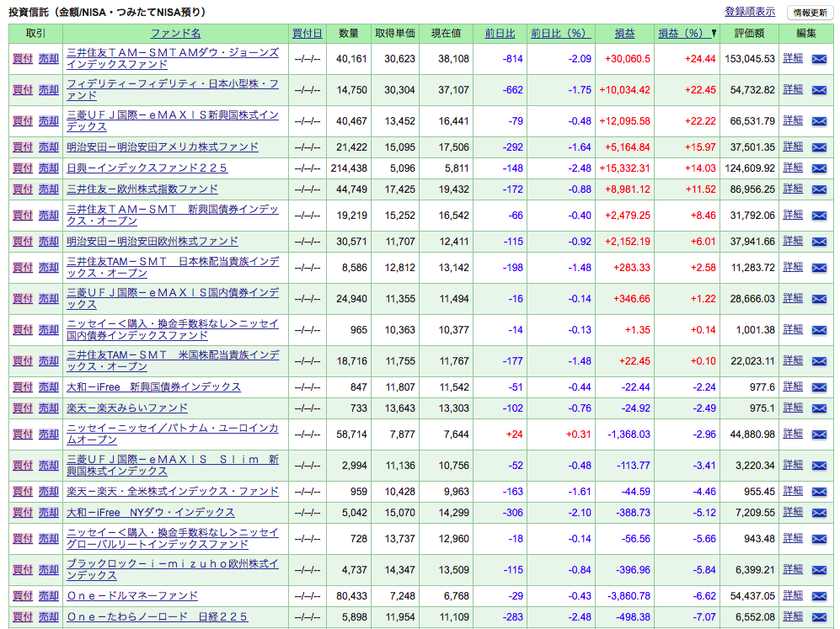Click 買付 for 楽天みらいファンド

tap(23, 408)
